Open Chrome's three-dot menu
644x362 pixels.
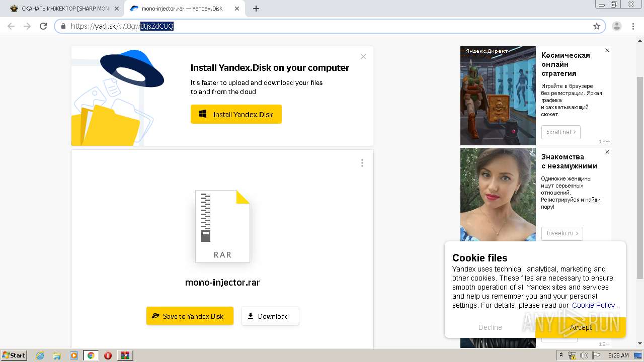[x=633, y=26]
